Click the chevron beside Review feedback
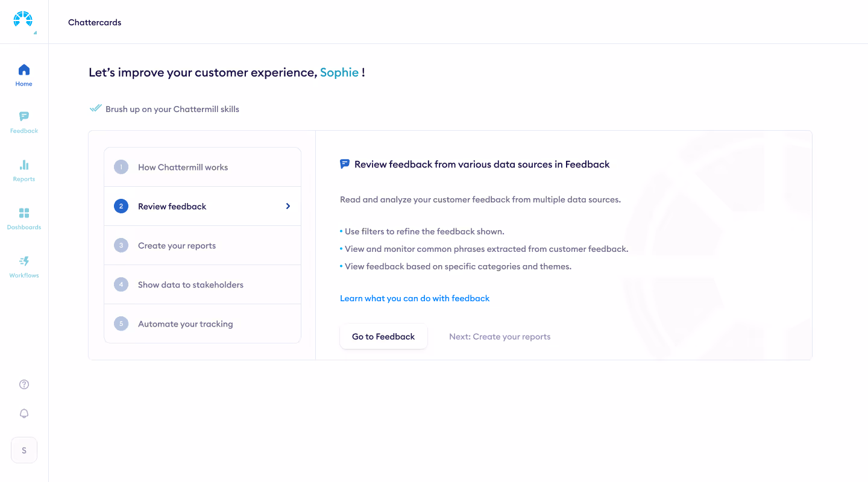The image size is (868, 482). click(x=288, y=206)
